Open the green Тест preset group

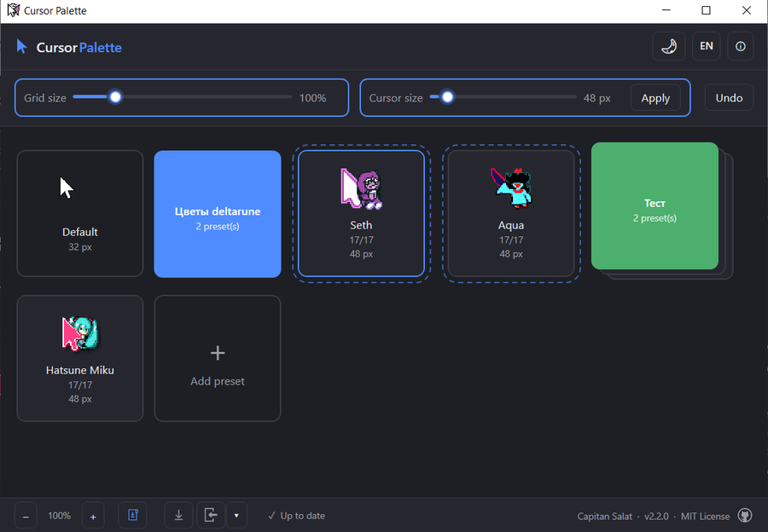[x=655, y=206]
